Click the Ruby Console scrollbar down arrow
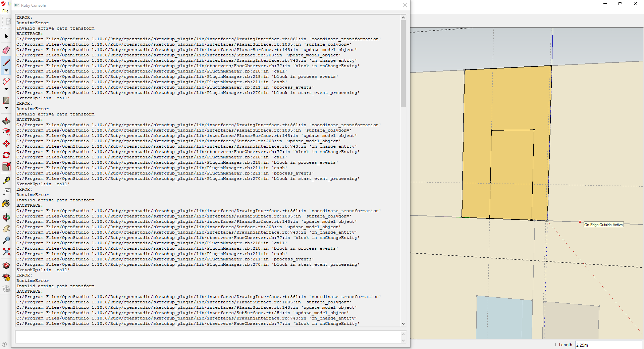Screen dimensions: 644x349 tap(403, 324)
